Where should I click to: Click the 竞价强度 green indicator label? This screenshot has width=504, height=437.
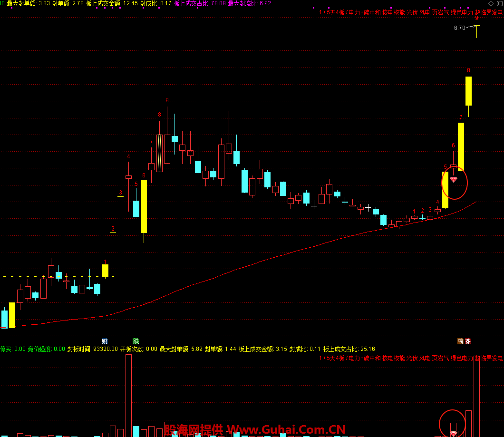click(x=46, y=349)
